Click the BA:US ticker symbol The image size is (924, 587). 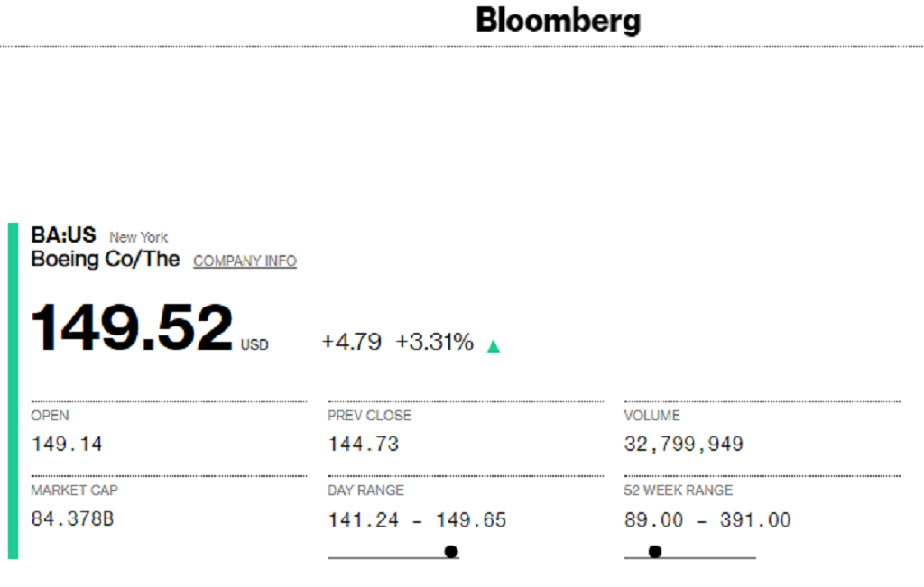coord(64,235)
